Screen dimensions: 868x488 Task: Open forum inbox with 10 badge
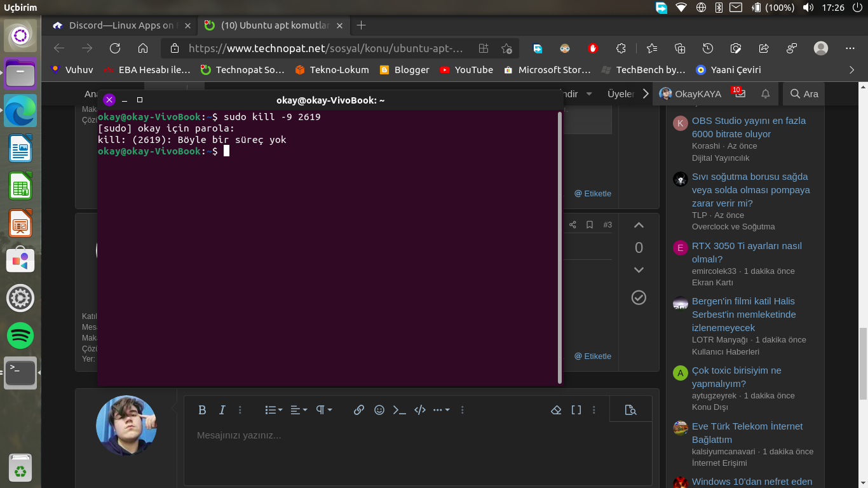coord(740,93)
